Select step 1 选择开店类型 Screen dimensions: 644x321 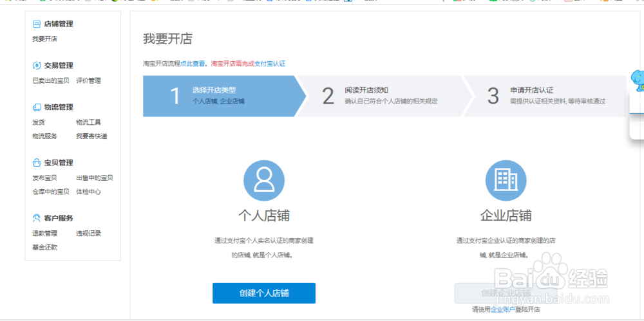(x=224, y=96)
